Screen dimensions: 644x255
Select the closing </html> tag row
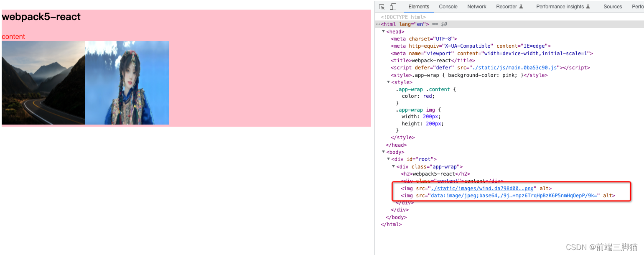tap(391, 224)
